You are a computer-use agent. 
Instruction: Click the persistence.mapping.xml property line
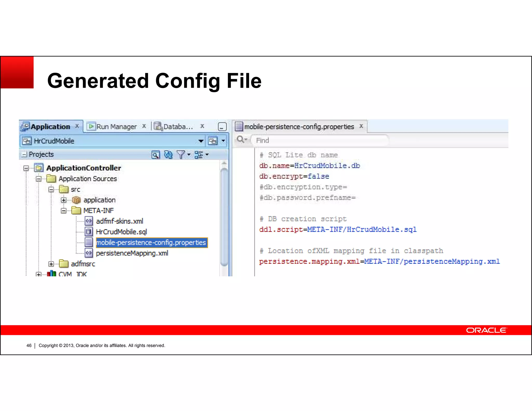click(379, 262)
